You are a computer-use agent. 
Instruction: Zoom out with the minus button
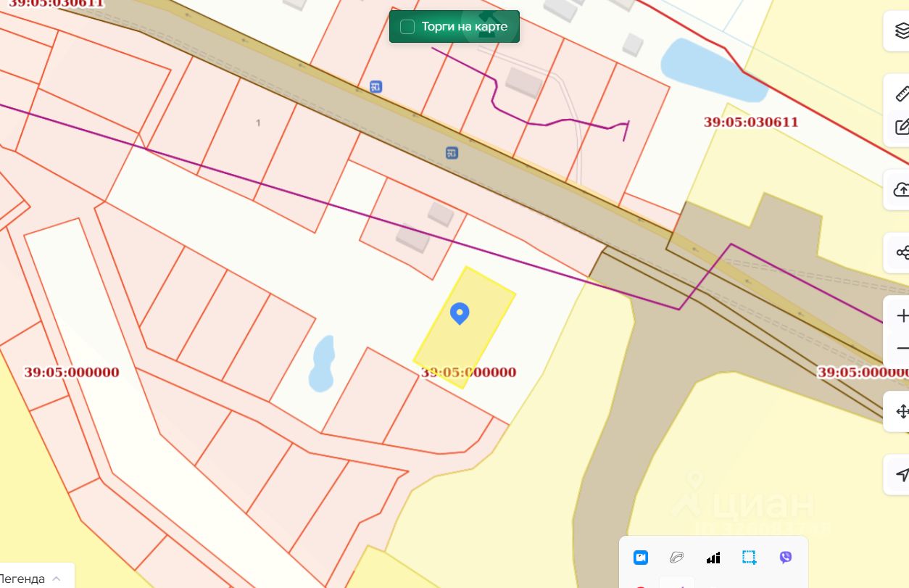point(902,349)
